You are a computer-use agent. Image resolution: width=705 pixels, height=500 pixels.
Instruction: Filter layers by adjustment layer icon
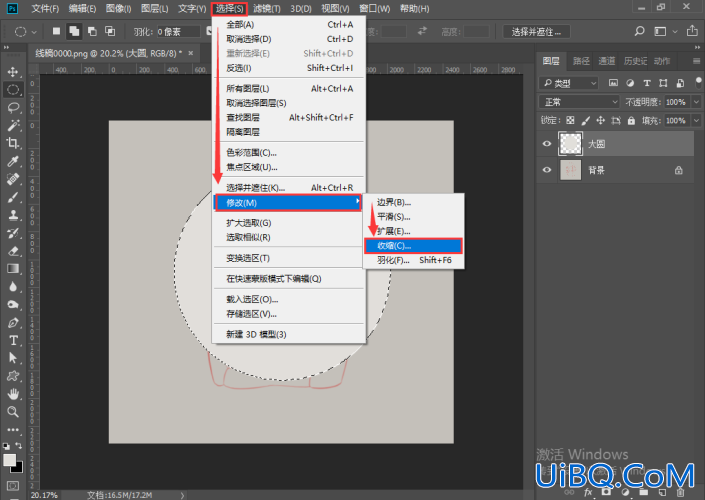[x=630, y=83]
